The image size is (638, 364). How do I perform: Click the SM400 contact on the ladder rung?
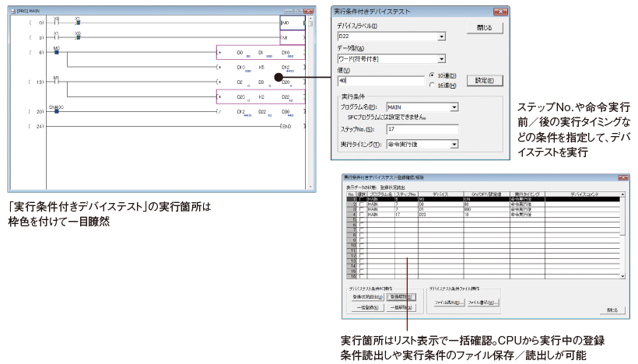[x=57, y=111]
